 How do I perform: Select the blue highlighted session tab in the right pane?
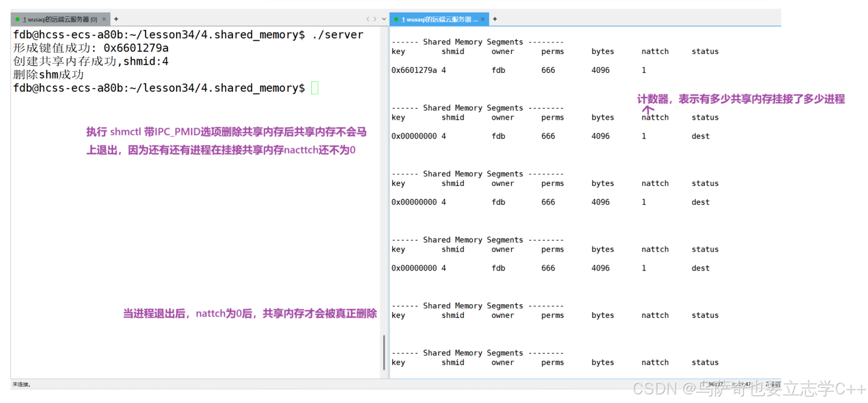click(x=439, y=19)
